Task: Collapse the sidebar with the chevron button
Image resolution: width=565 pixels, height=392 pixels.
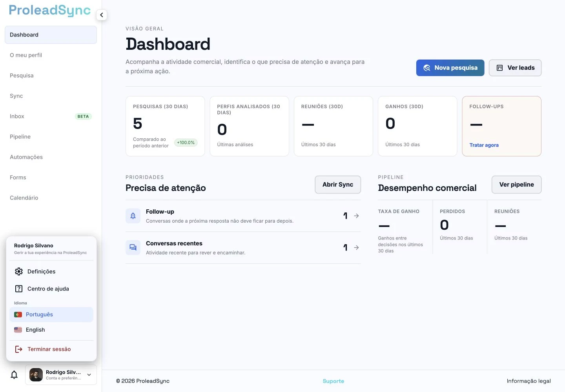Action: coord(102,15)
